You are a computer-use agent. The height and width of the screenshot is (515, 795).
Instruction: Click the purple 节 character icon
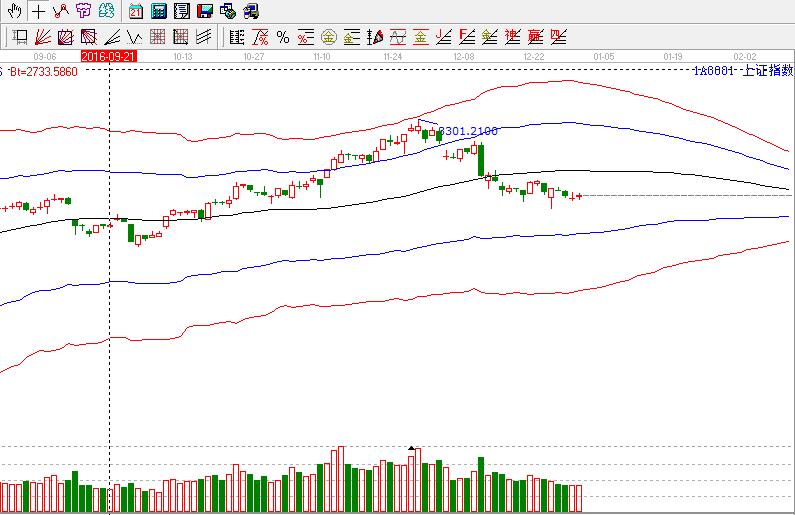click(83, 12)
